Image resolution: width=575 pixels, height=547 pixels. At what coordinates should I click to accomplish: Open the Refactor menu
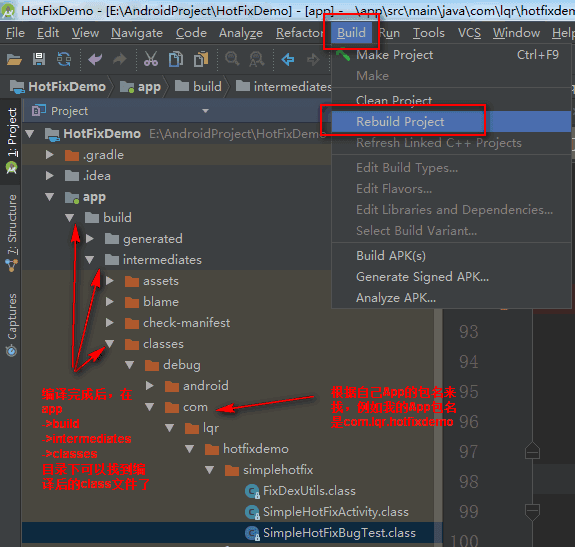tap(299, 33)
